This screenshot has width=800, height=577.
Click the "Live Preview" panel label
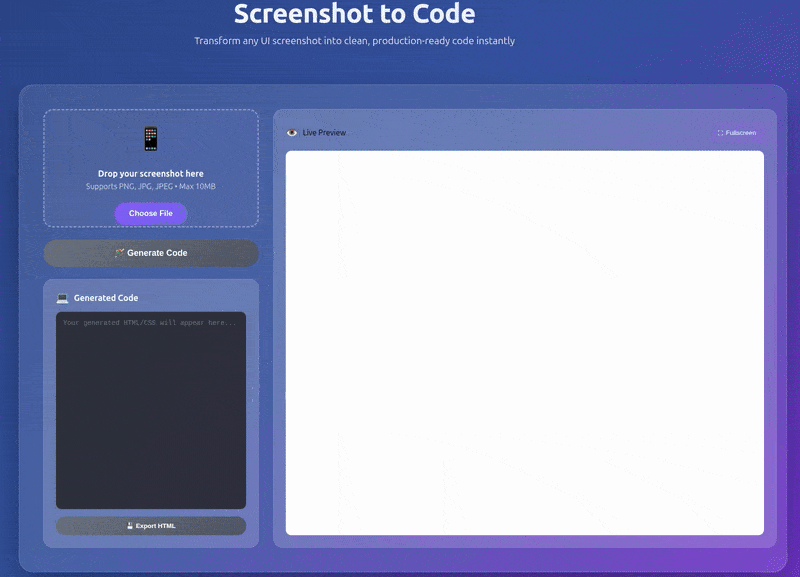(324, 133)
